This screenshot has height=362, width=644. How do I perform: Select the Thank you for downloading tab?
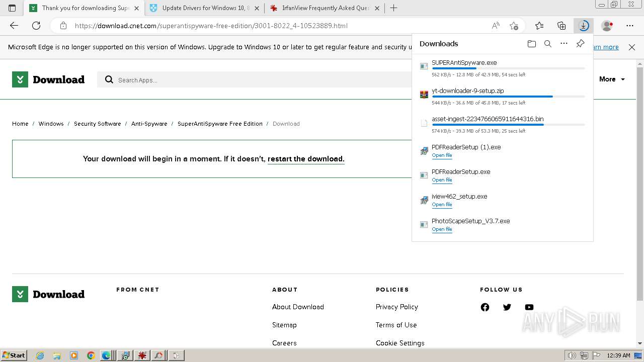[85, 8]
